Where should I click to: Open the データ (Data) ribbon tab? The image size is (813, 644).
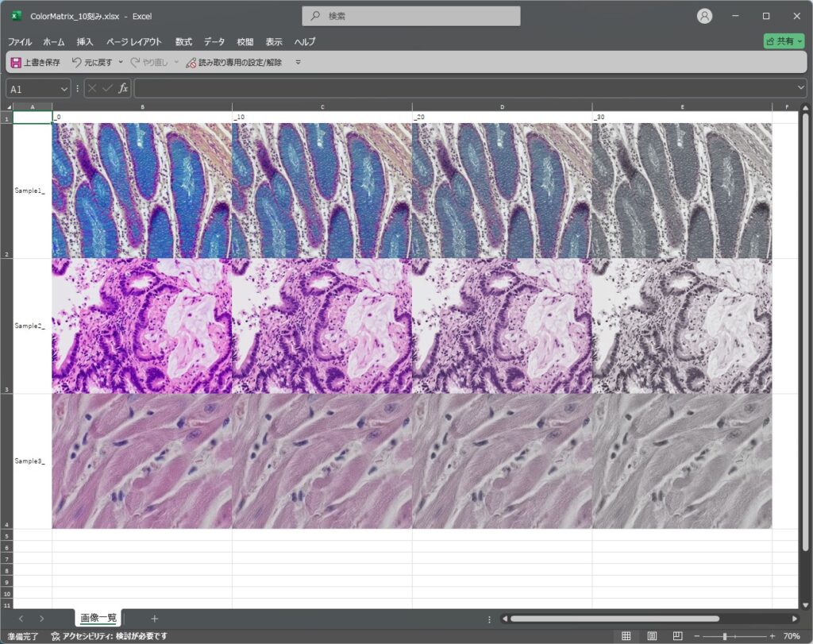point(214,42)
